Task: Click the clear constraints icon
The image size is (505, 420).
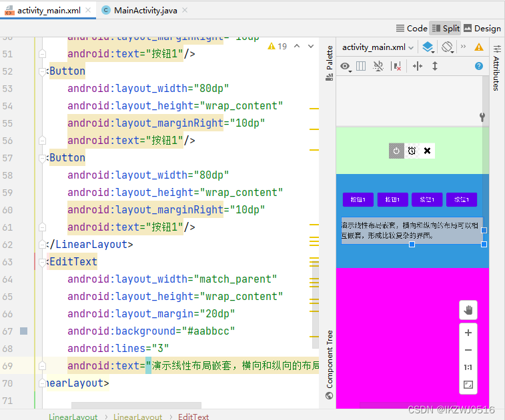Action: 396,66
